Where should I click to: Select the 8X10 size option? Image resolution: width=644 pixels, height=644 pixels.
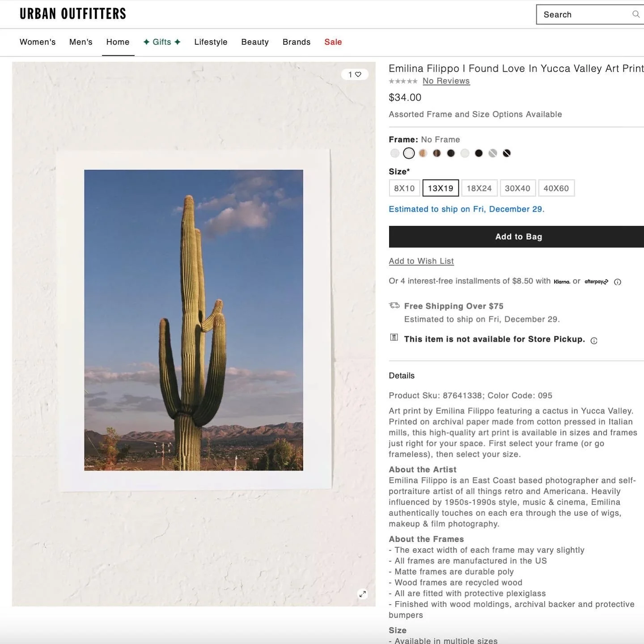[x=404, y=188]
